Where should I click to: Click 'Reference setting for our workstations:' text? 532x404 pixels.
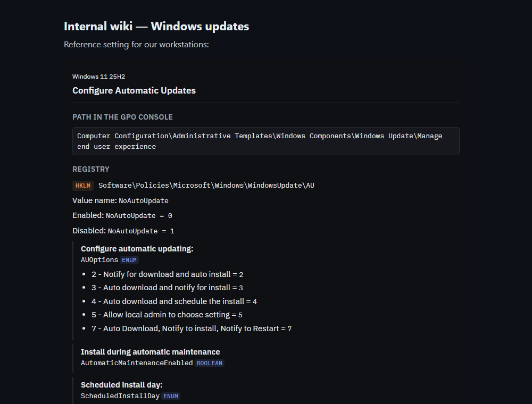pyautogui.click(x=136, y=45)
